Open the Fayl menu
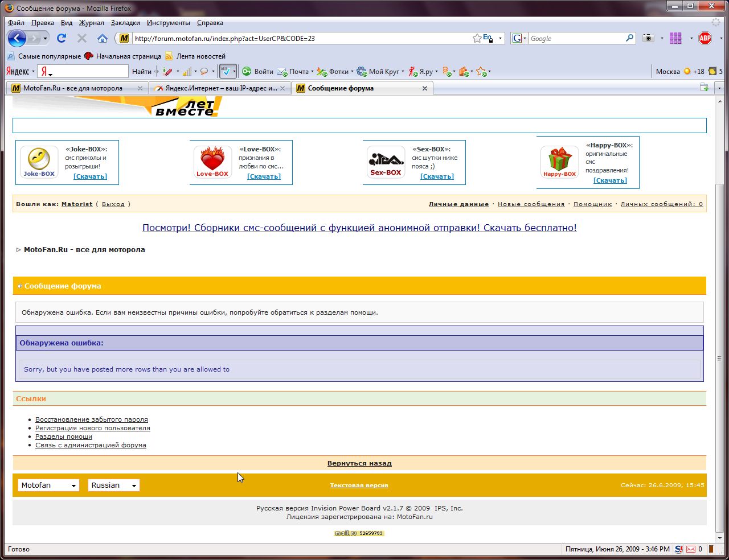 point(16,23)
